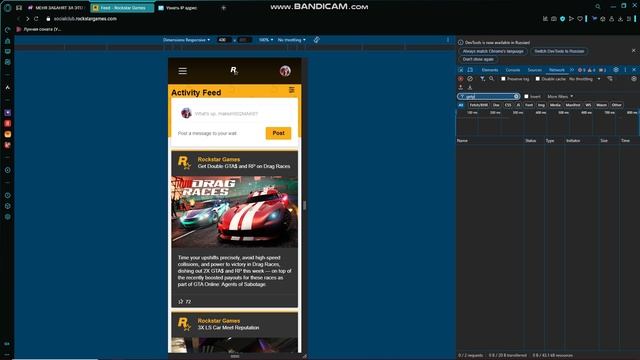Filter requests by Media type
This screenshot has width=640, height=360.
click(555, 105)
